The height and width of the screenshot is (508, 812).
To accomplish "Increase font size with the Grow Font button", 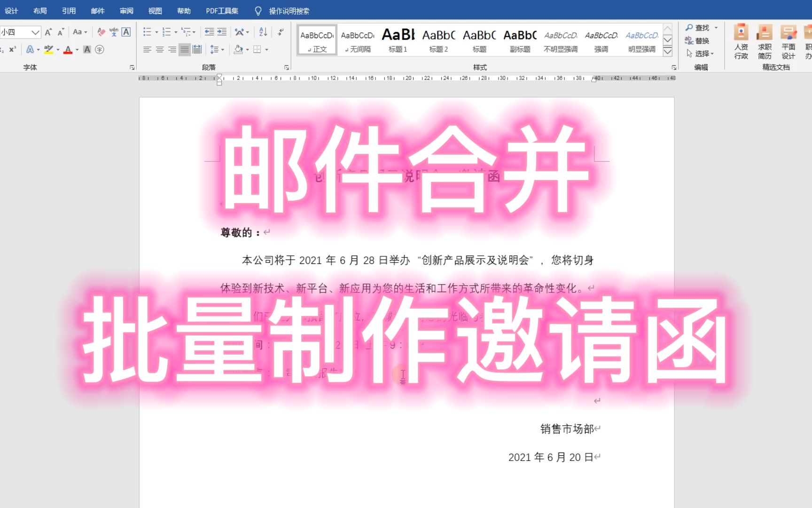I will (48, 32).
